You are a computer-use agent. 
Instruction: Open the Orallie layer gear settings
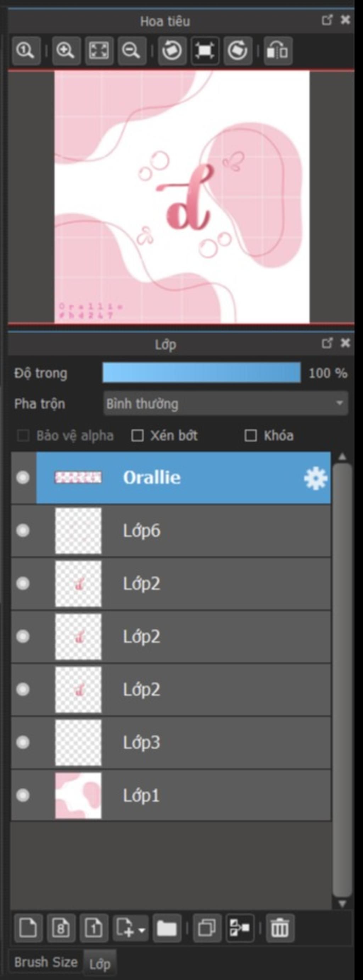[315, 478]
